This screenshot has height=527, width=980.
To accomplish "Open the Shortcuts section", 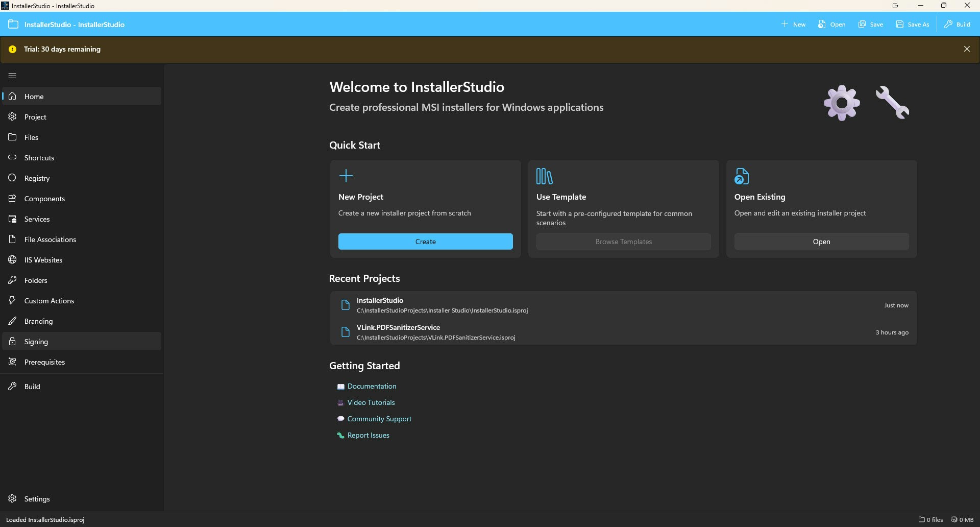I will pyautogui.click(x=39, y=157).
